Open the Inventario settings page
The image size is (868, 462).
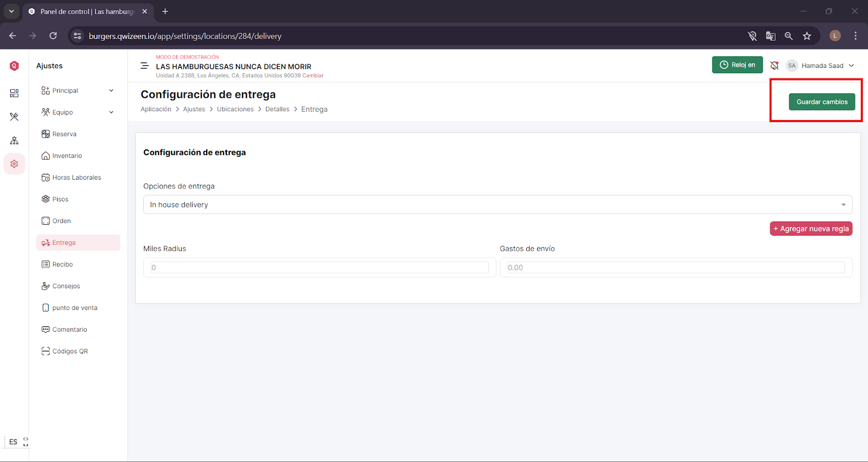[78, 156]
